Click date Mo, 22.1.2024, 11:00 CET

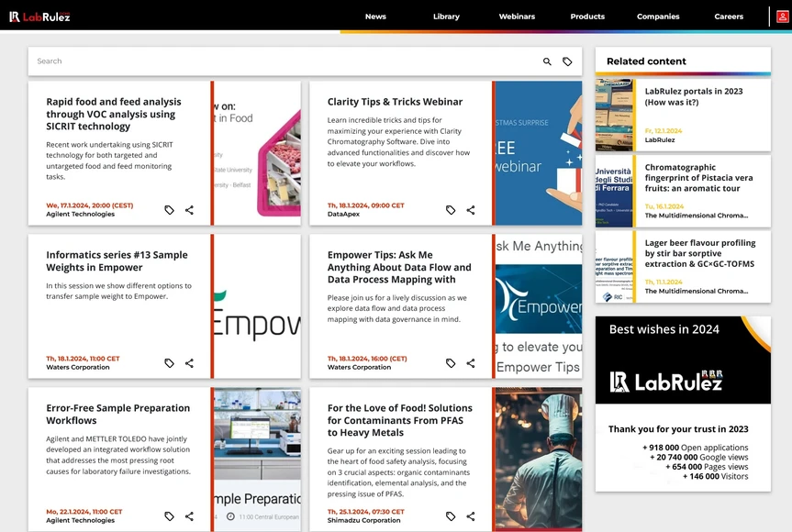point(84,511)
